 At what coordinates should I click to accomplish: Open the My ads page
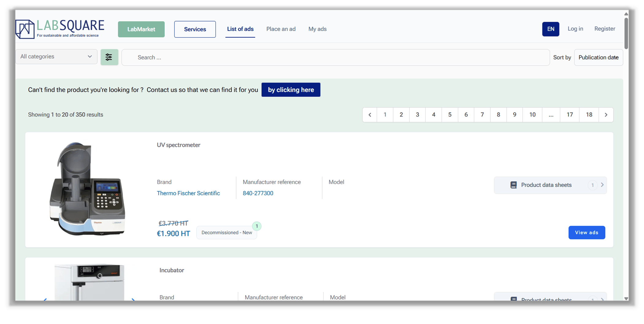pyautogui.click(x=317, y=29)
